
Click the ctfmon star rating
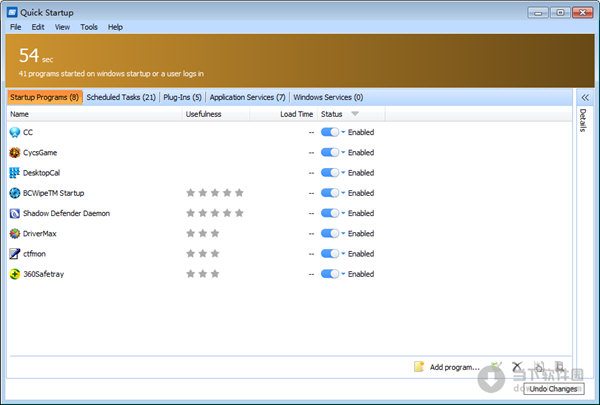[203, 253]
